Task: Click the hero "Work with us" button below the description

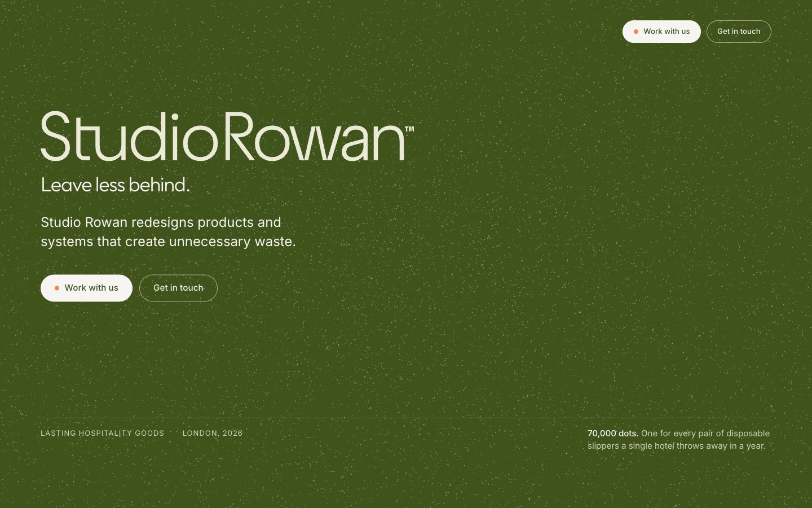Action: point(86,288)
